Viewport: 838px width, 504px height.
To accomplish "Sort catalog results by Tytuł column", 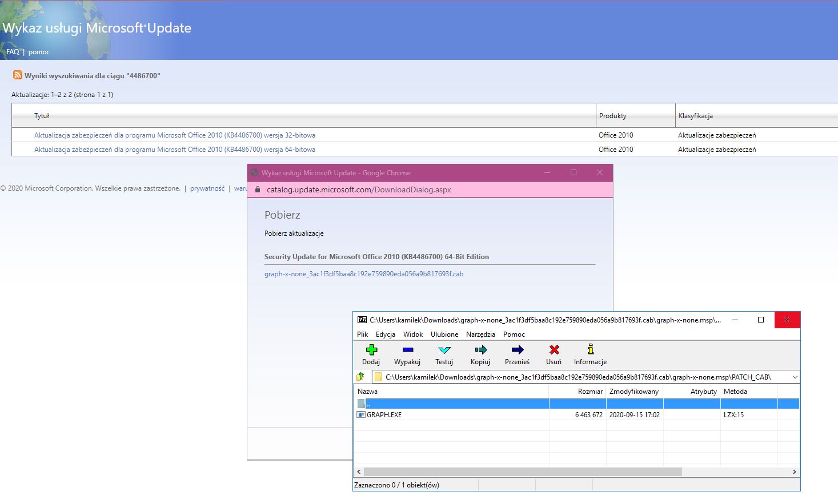I will pos(42,116).
